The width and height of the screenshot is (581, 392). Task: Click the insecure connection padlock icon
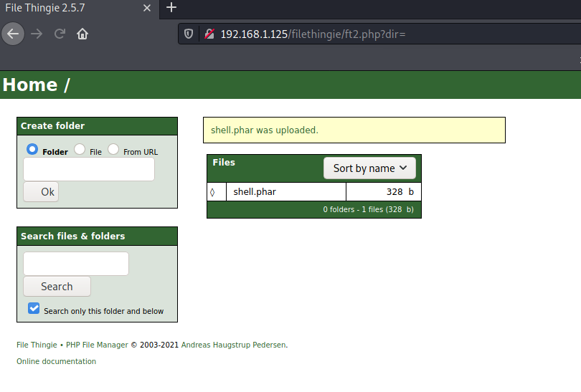click(x=209, y=34)
